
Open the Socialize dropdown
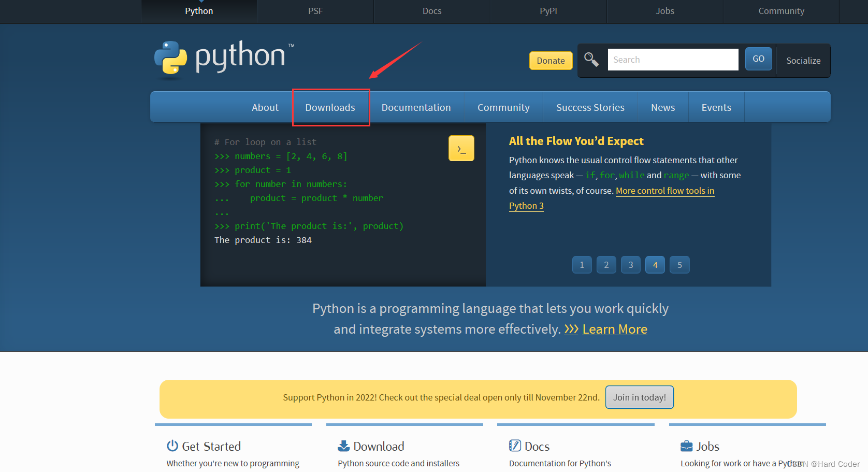coord(803,61)
